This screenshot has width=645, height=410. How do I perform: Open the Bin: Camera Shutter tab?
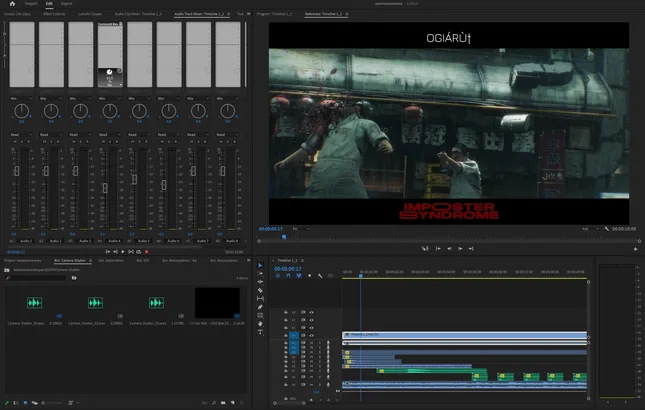tap(72, 260)
